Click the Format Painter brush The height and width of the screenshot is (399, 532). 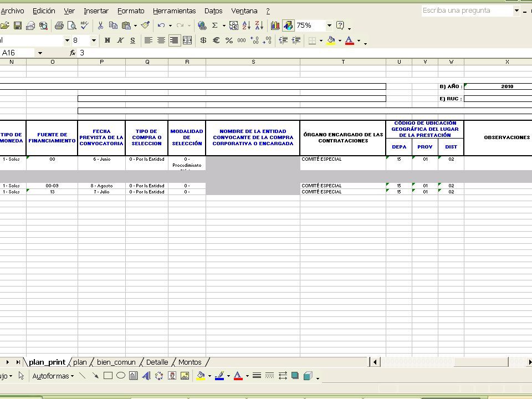[145, 25]
